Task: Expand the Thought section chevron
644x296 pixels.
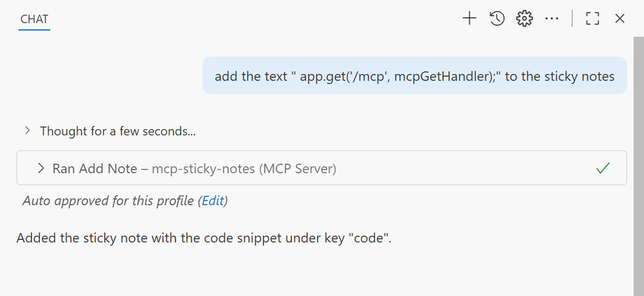Action: click(x=28, y=131)
